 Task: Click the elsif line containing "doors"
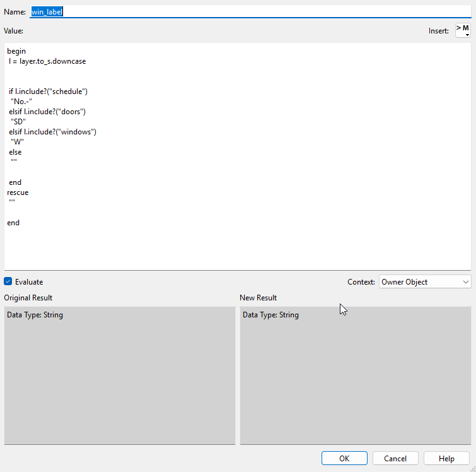(x=47, y=112)
